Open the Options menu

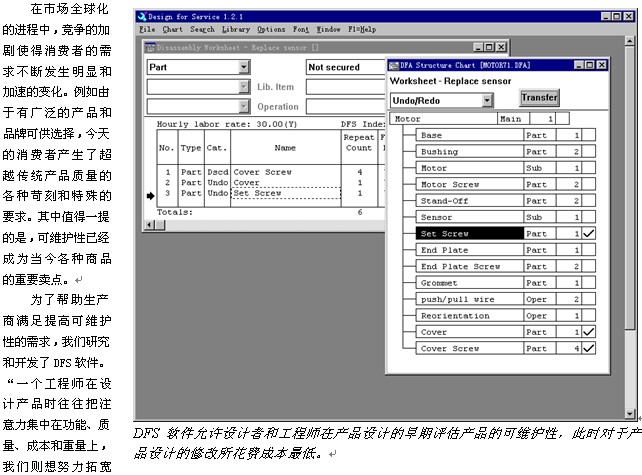click(271, 29)
